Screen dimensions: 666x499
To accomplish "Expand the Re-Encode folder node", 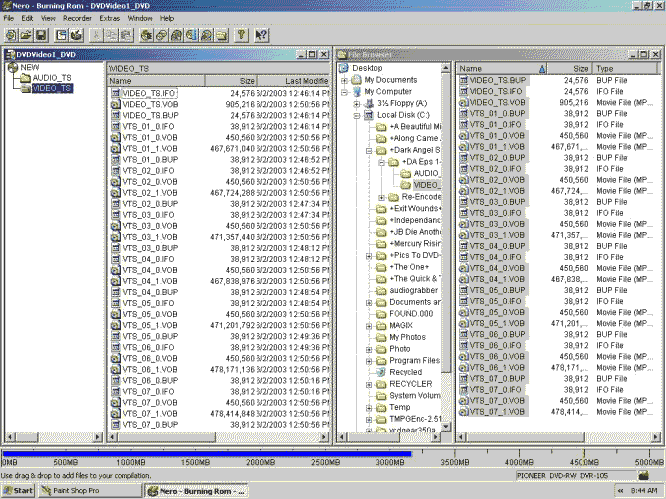I will [x=381, y=197].
